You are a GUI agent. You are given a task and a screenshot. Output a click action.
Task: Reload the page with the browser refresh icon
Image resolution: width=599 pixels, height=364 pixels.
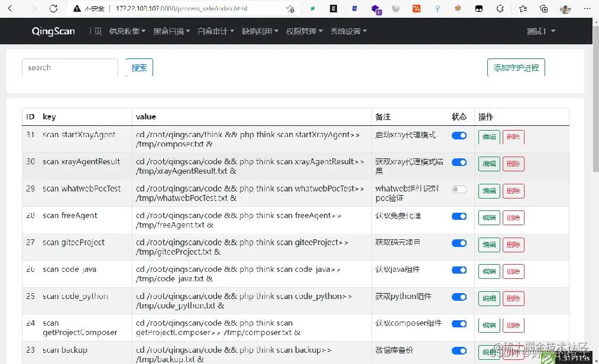point(54,9)
